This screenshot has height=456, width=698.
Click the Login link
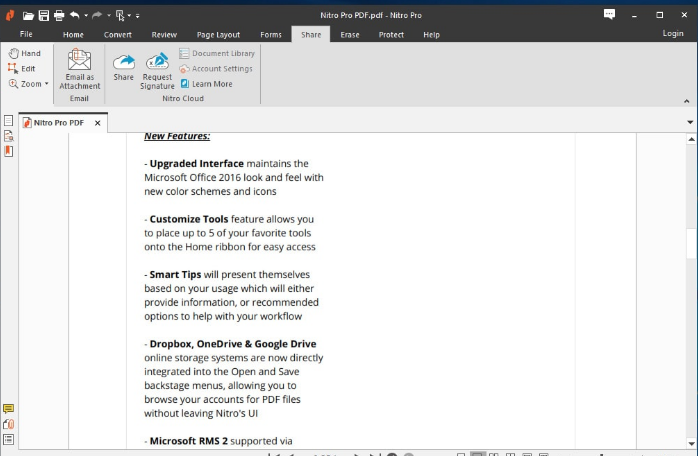click(x=673, y=33)
